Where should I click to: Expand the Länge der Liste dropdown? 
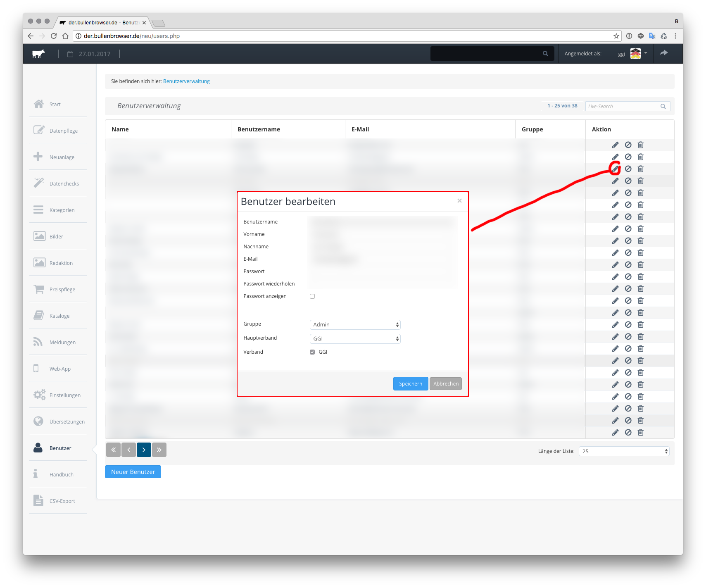(624, 451)
